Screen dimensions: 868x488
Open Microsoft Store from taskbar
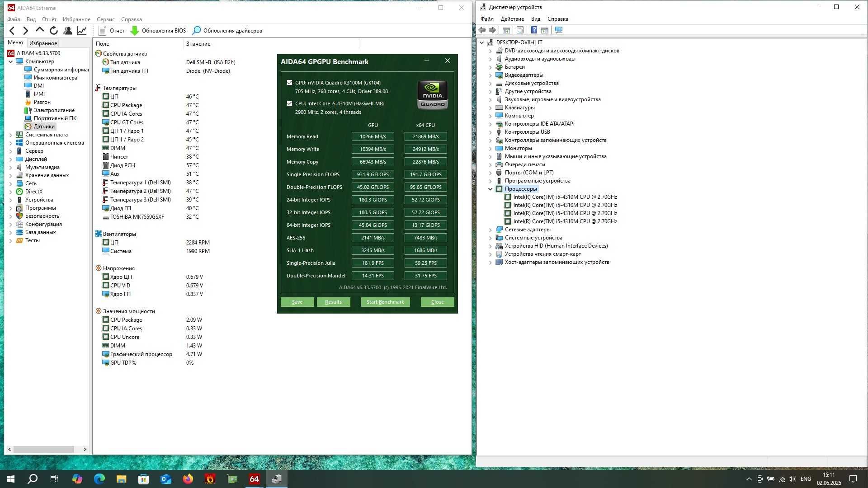click(x=143, y=479)
